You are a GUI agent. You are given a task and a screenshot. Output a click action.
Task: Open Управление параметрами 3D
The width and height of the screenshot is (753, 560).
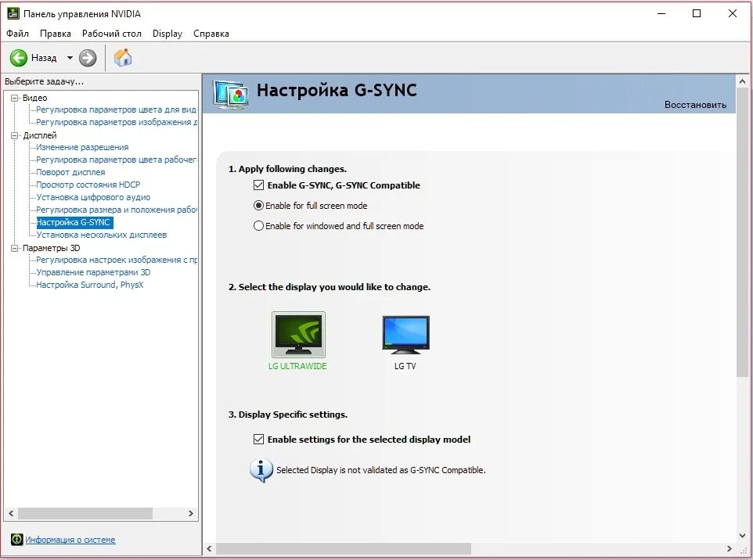tap(93, 272)
